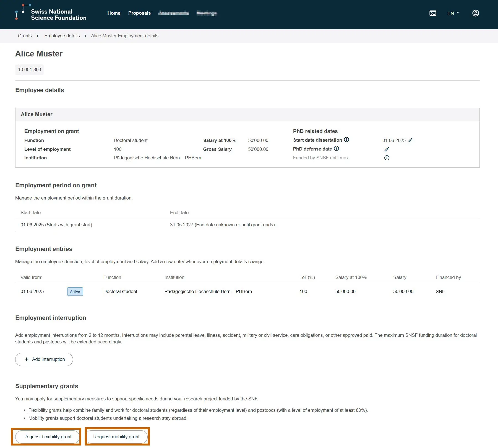
Task: Click the 31.05.2027 end date text
Action: point(222,225)
